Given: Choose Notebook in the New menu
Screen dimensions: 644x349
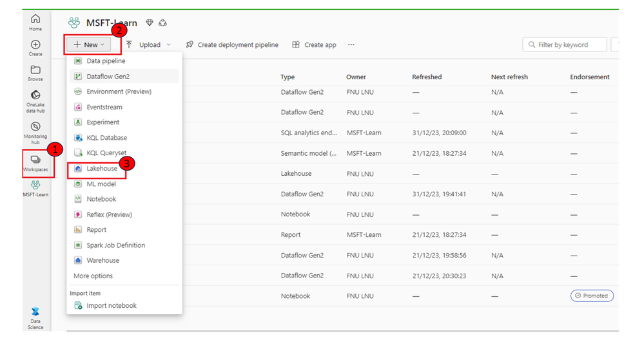Looking at the screenshot, I should [124, 199].
